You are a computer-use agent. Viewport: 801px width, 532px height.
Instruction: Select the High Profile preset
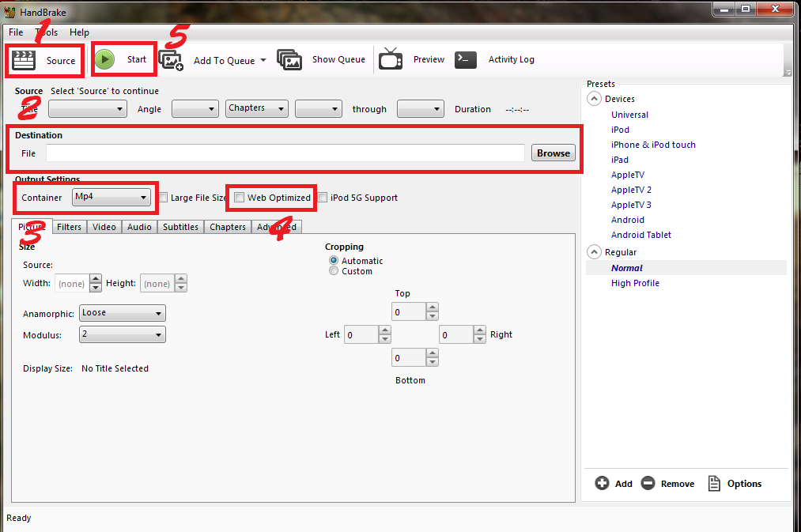635,282
